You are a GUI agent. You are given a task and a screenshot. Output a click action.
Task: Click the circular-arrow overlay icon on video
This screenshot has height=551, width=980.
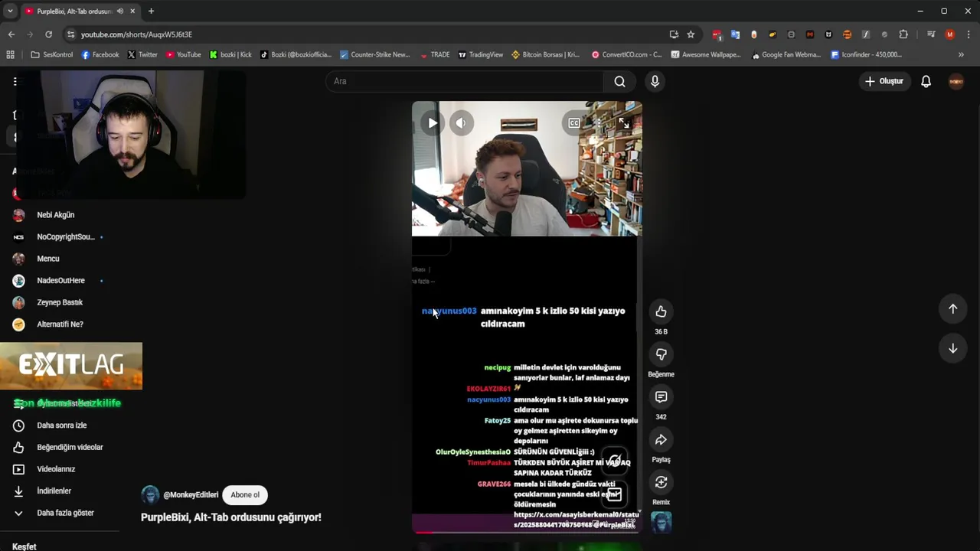click(615, 460)
